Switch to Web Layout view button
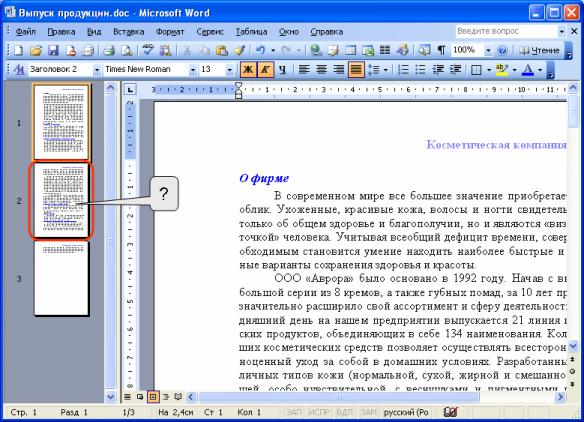The height and width of the screenshot is (422, 584). point(140,397)
